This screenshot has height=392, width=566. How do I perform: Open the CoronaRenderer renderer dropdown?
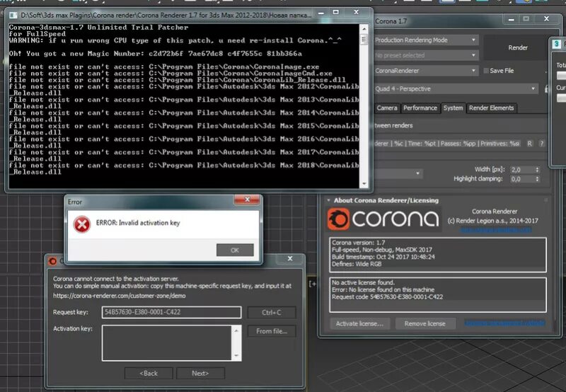coord(425,71)
